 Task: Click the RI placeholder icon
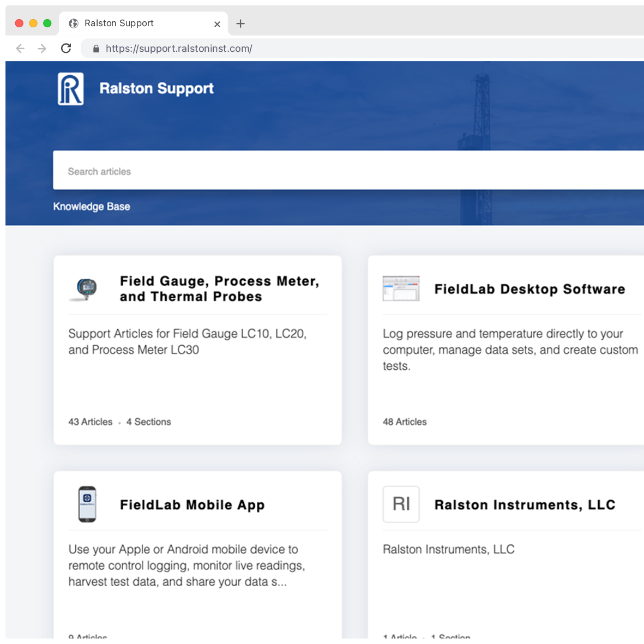[401, 504]
